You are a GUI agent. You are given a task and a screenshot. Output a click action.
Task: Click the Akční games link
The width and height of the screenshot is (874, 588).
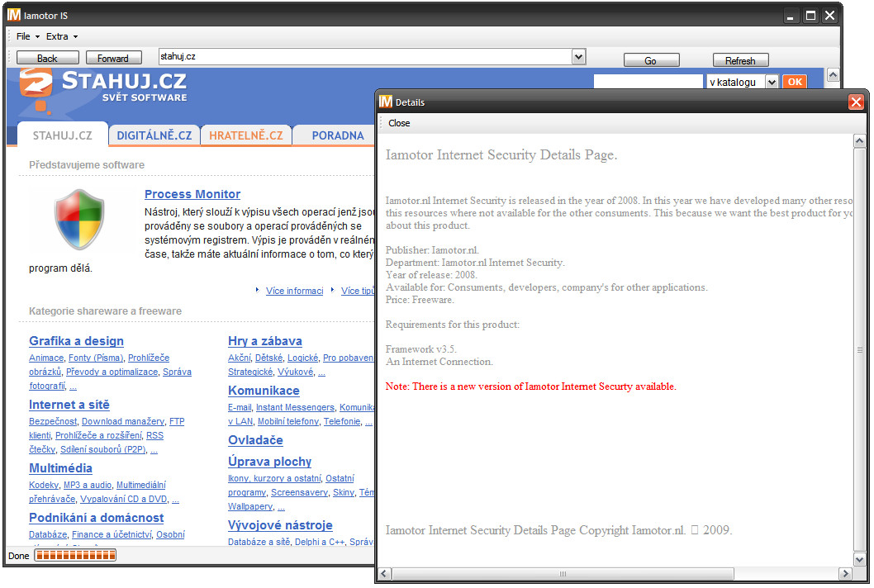coord(239,358)
